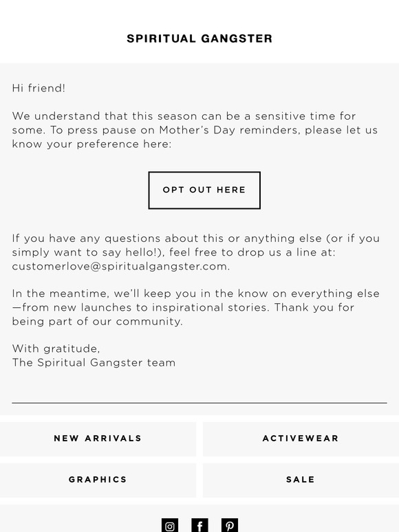Click "The Spiritual Gangster team" signature
Screen dimensions: 399x532
point(94,363)
